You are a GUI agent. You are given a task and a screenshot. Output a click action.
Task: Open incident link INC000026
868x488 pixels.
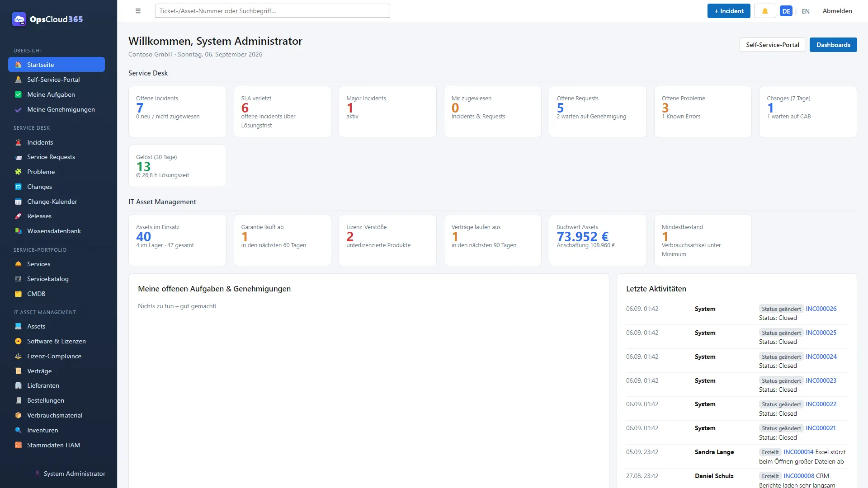point(821,309)
